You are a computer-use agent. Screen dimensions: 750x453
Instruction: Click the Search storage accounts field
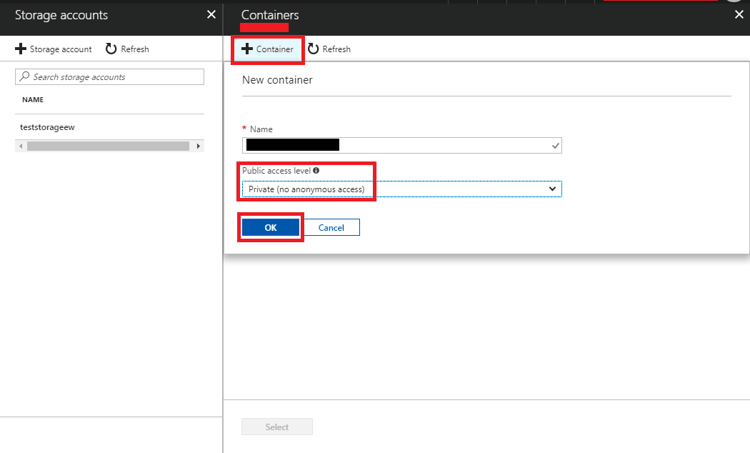coord(110,77)
